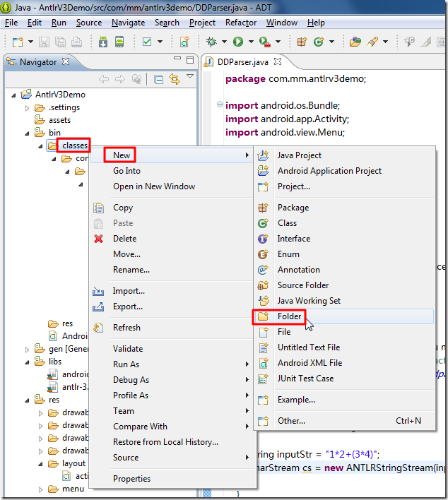
Task: Click the New Java Package toolbar icon
Action: pyautogui.click(x=302, y=42)
